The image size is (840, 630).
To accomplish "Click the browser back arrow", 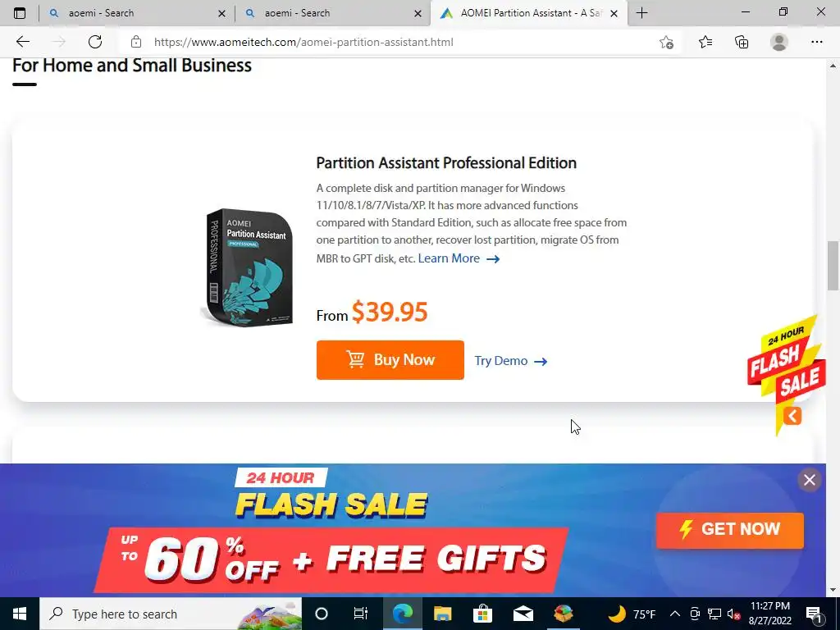I will click(x=22, y=42).
